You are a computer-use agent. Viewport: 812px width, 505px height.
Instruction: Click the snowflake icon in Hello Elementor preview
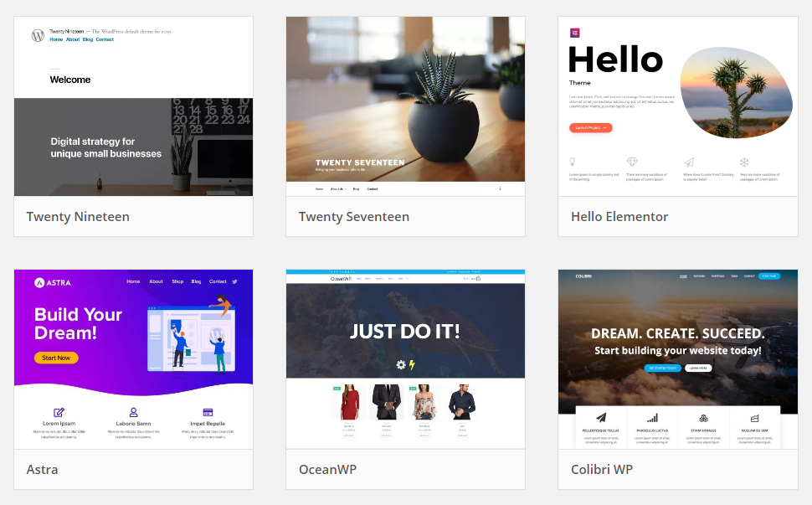[744, 162]
